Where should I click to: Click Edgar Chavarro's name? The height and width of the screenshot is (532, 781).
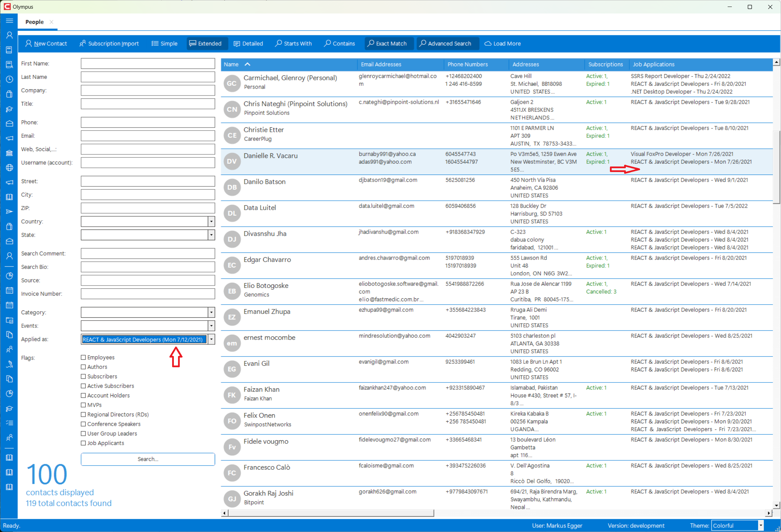pyautogui.click(x=267, y=260)
